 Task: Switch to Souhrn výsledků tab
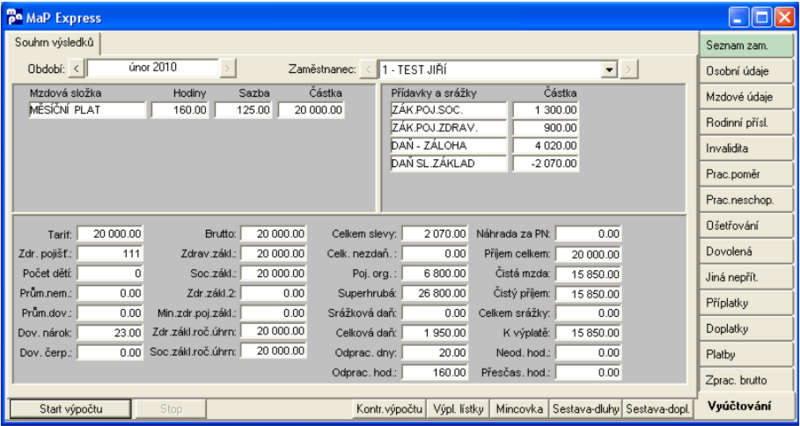pos(54,43)
